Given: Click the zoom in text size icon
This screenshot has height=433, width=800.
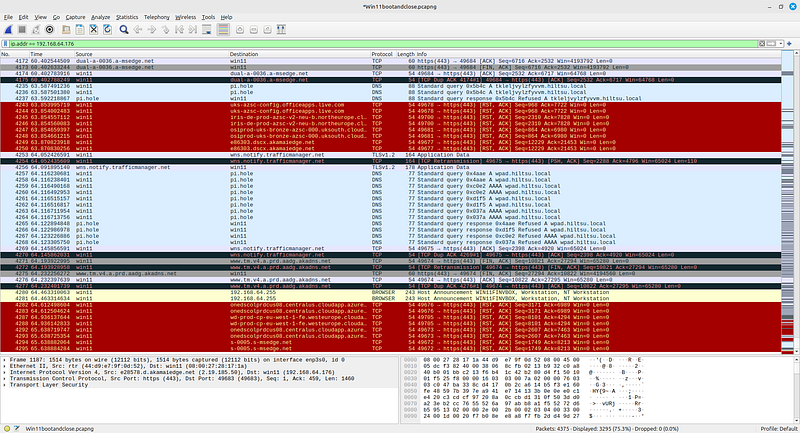Looking at the screenshot, I should tap(240, 30).
